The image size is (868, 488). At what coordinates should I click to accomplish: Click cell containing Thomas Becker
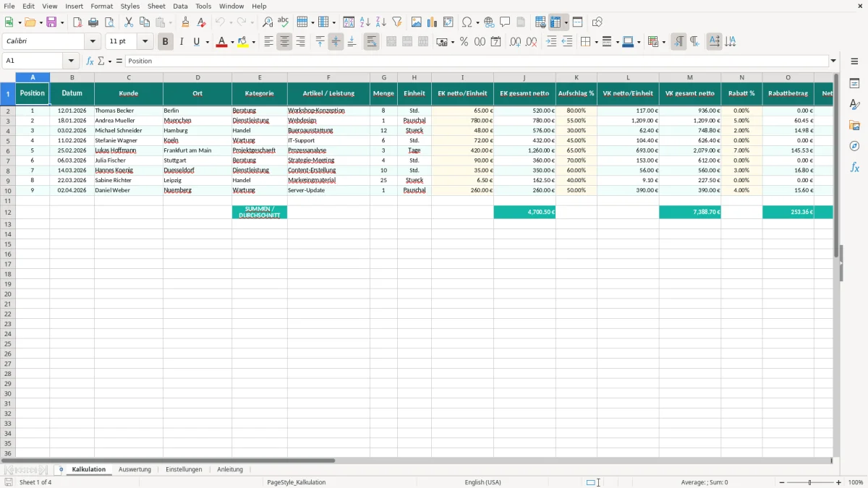click(x=128, y=111)
